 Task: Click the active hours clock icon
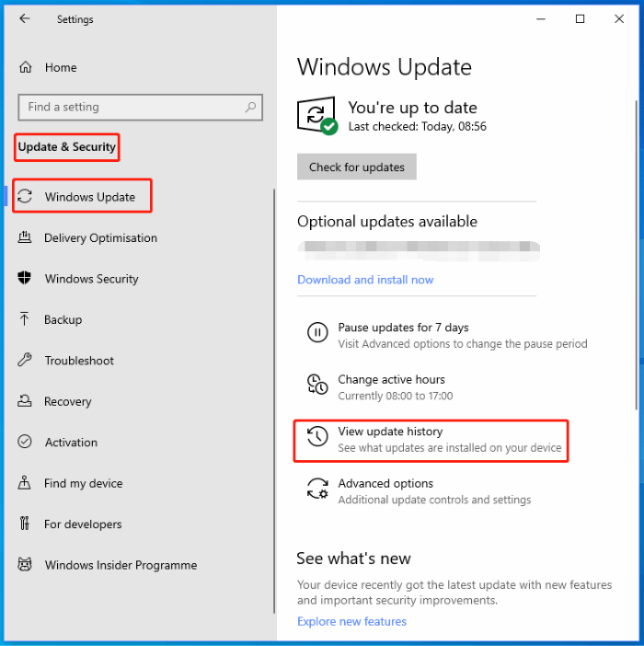(317, 384)
